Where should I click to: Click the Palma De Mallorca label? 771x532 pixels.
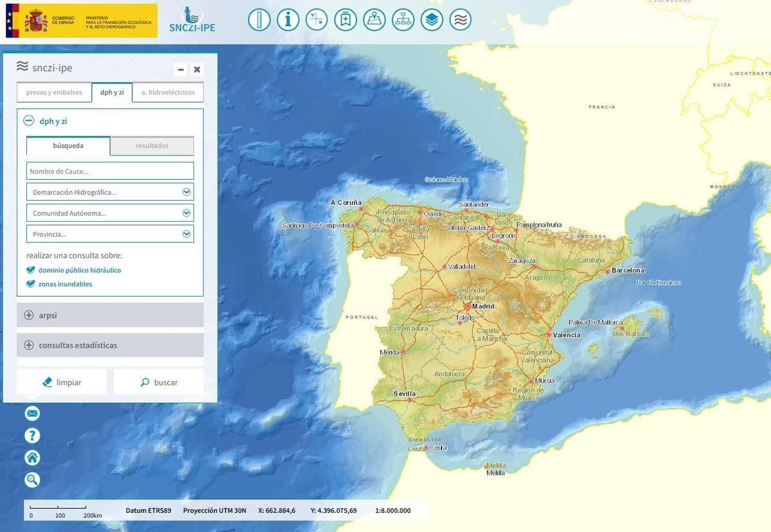[596, 323]
